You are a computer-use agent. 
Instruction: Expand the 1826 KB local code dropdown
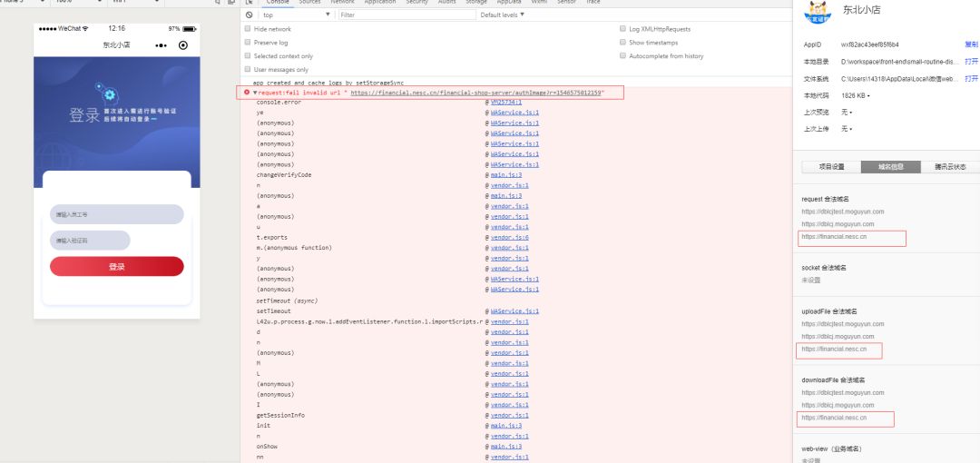point(855,95)
